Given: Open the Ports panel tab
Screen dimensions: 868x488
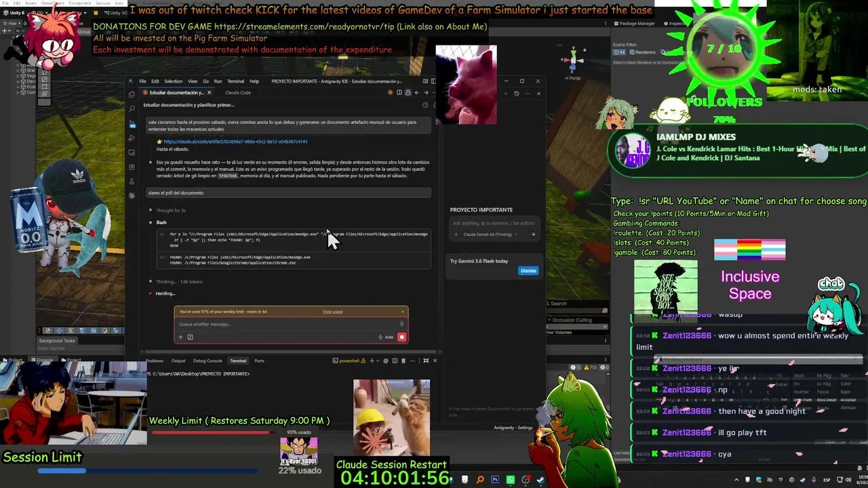Looking at the screenshot, I should (259, 361).
